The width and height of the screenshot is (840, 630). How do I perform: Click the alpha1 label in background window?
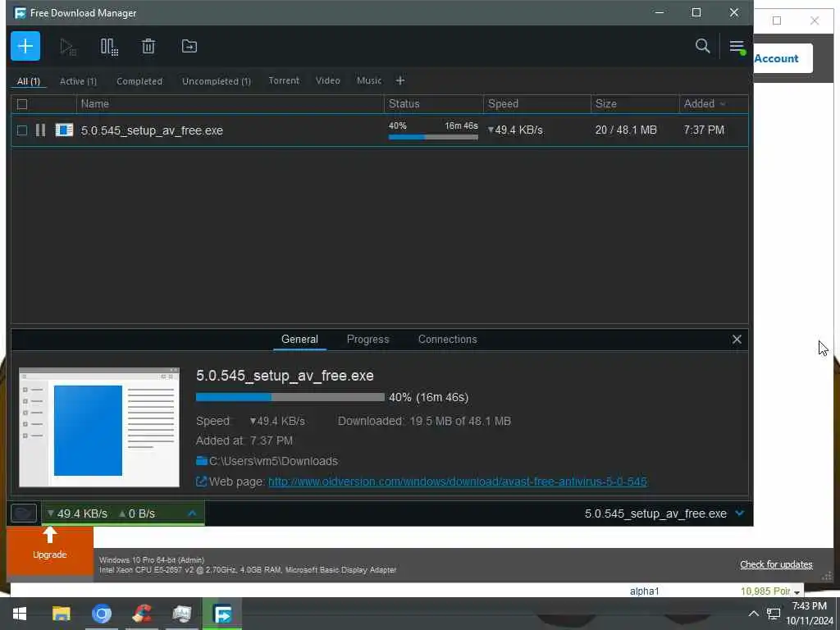[644, 591]
